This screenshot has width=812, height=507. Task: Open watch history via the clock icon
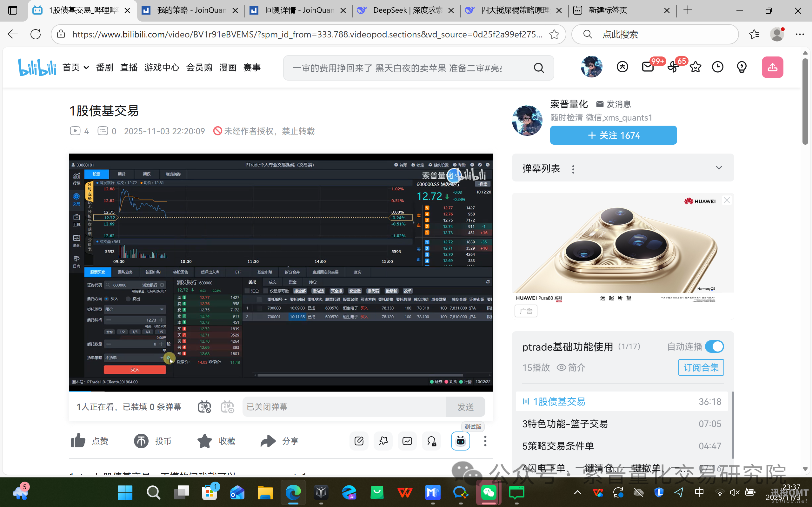point(718,67)
